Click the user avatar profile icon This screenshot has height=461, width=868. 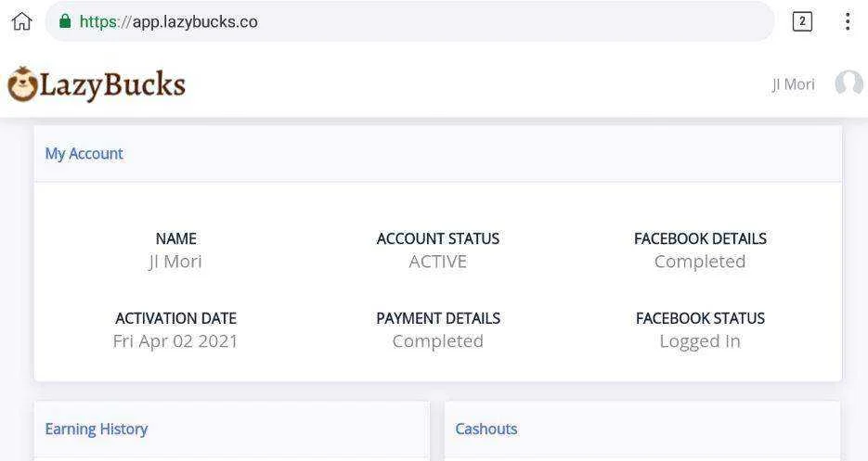tap(849, 83)
